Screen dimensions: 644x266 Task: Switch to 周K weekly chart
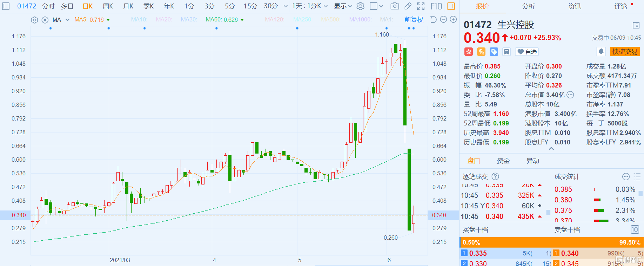click(x=108, y=6)
